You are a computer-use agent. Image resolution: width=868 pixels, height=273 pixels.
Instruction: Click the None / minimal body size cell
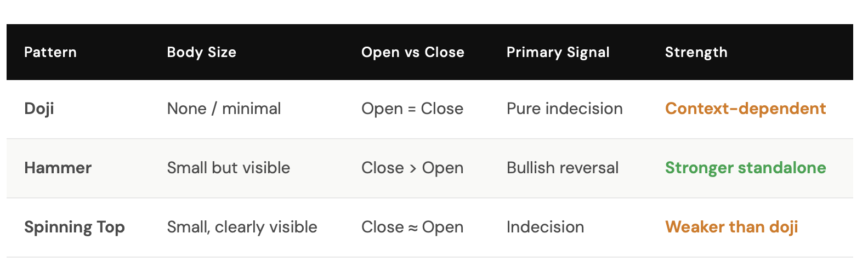click(x=224, y=109)
